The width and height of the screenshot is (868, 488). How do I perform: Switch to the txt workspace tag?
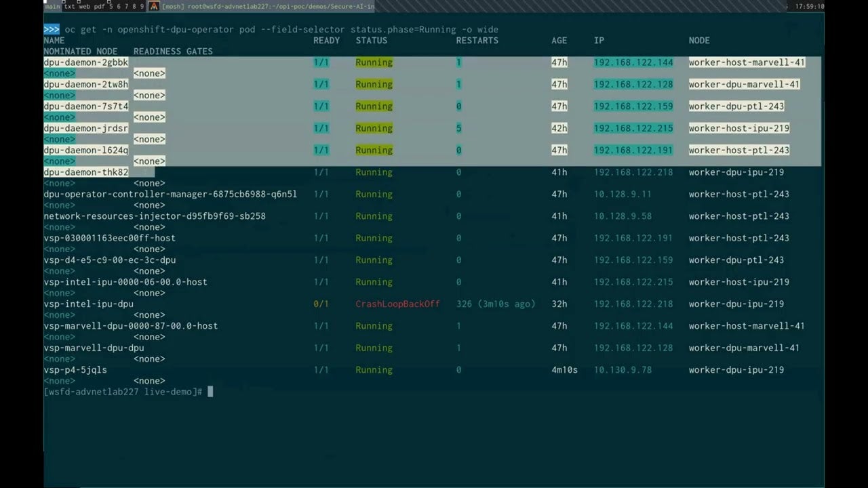pyautogui.click(x=70, y=6)
